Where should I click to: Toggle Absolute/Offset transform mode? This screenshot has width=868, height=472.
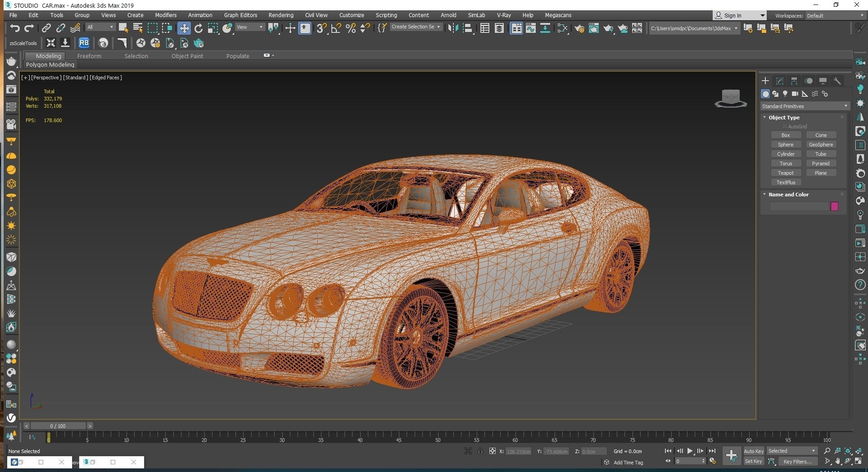pos(493,451)
